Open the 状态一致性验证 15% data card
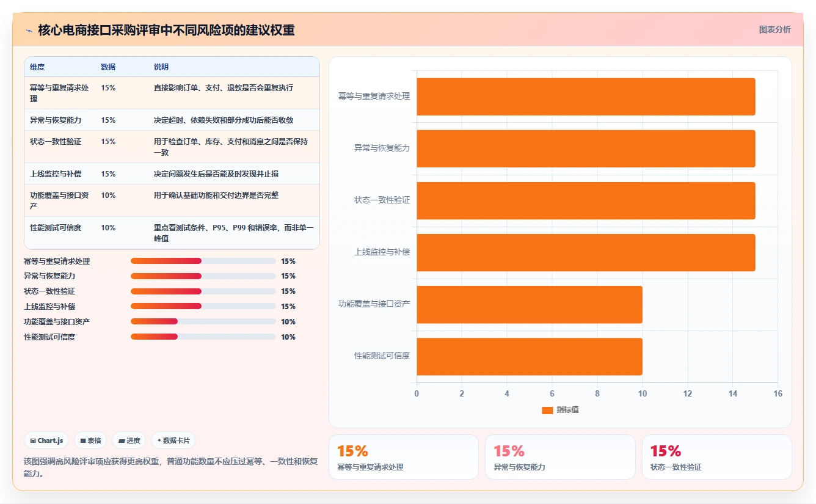Viewport: 816px width, 504px height. pos(716,457)
